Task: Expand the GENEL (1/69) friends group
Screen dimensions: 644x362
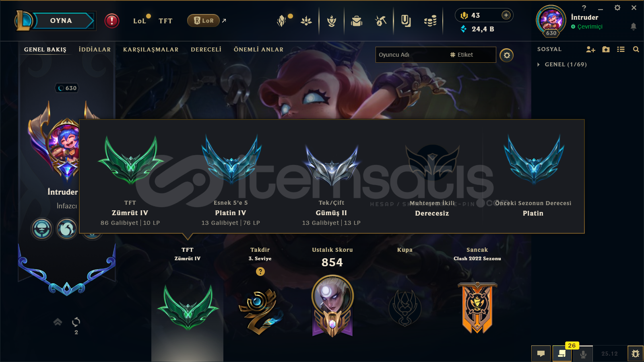Action: [562, 64]
